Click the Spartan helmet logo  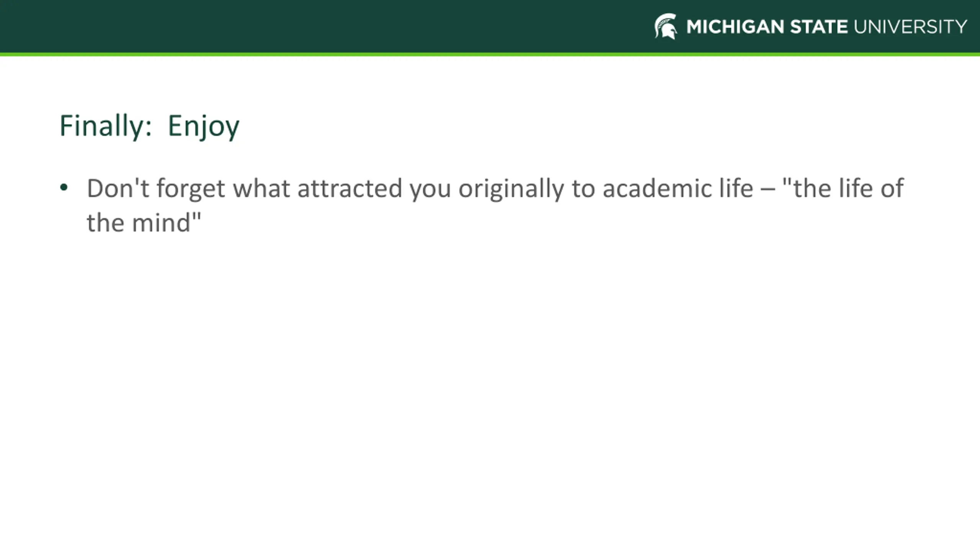point(666,26)
